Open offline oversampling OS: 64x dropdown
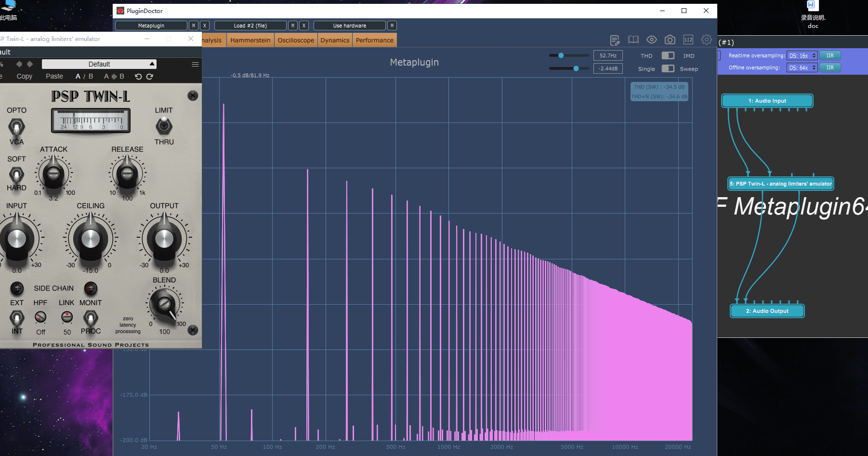 pos(802,67)
